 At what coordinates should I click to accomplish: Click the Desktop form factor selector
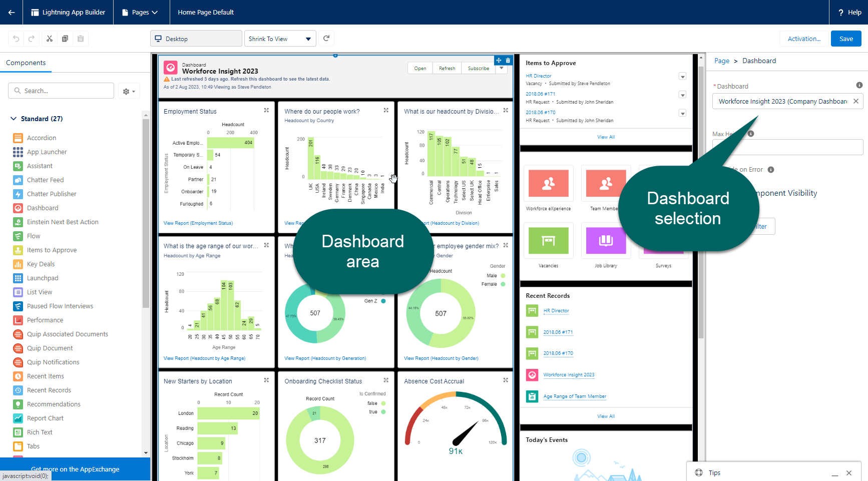[x=196, y=39]
